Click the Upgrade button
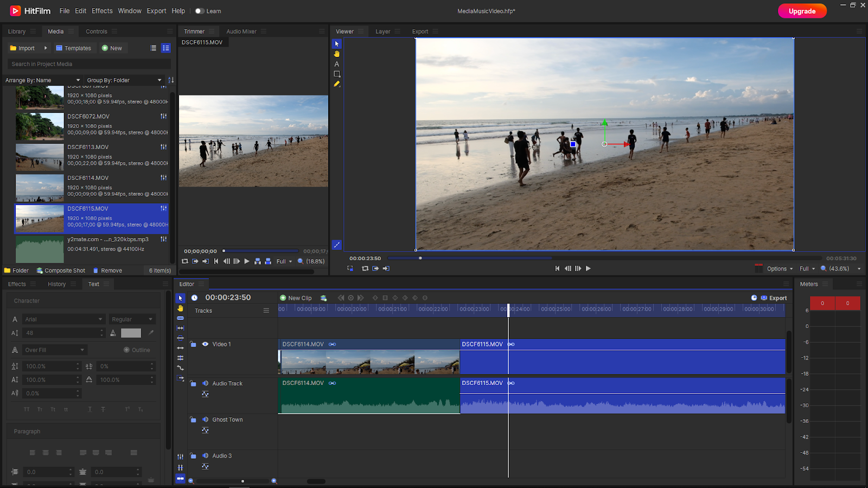This screenshot has width=868, height=488. (x=802, y=11)
